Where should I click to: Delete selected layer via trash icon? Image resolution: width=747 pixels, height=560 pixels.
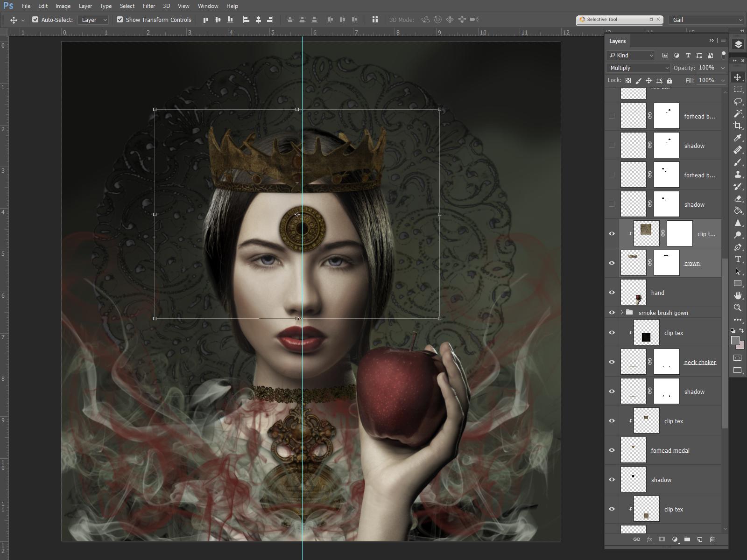[712, 539]
